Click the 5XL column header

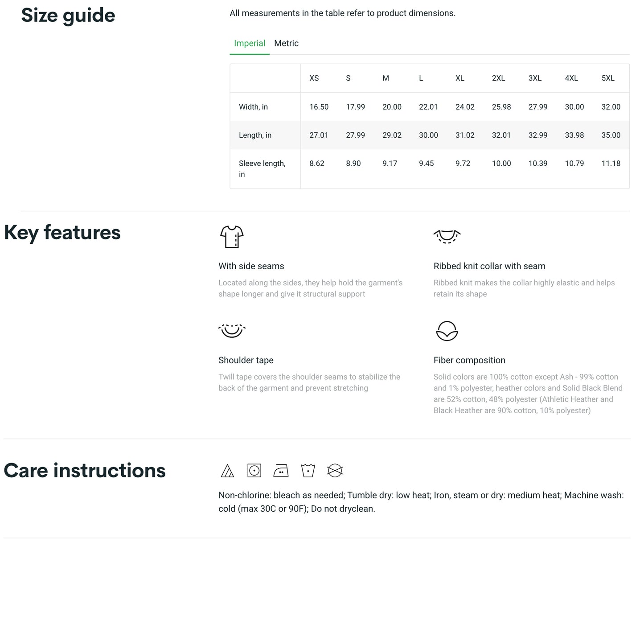point(608,78)
